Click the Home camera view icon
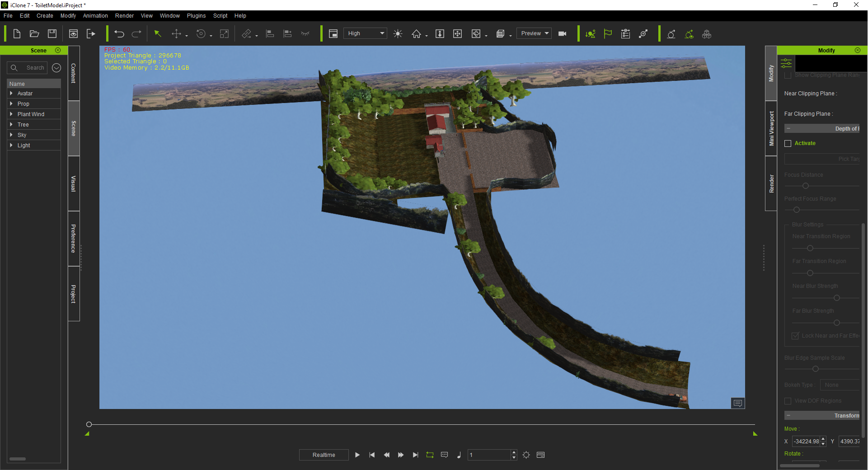Viewport: 868px width, 470px height. [416, 34]
